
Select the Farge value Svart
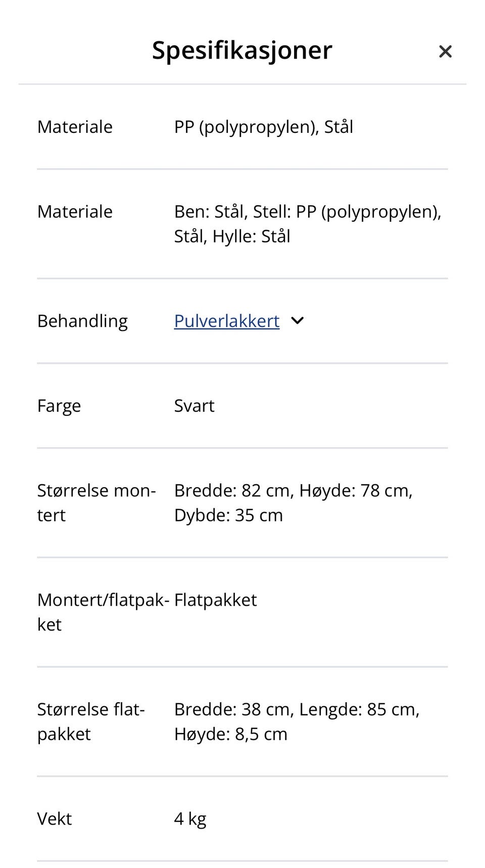(x=194, y=405)
